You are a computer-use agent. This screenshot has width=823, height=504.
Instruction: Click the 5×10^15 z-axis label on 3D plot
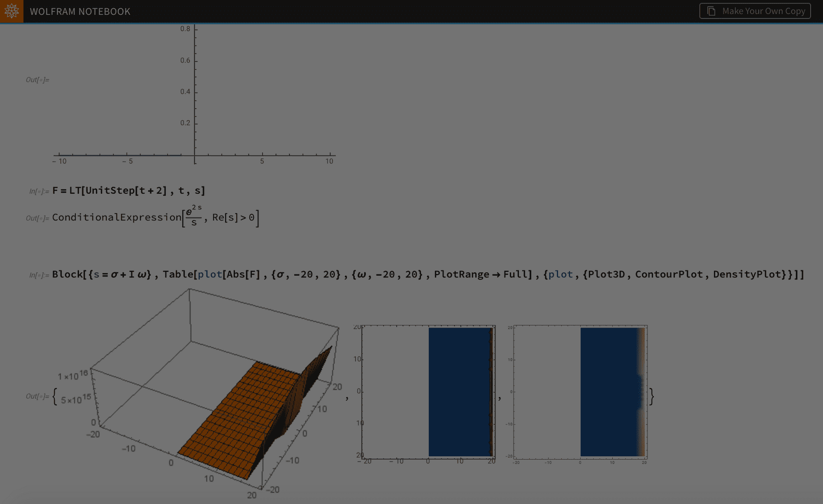pos(76,399)
